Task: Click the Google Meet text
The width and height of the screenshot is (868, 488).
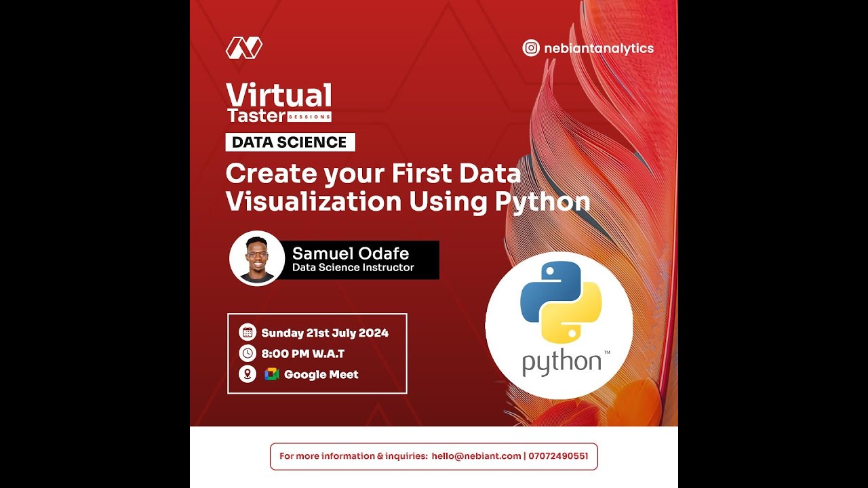Action: tap(321, 374)
